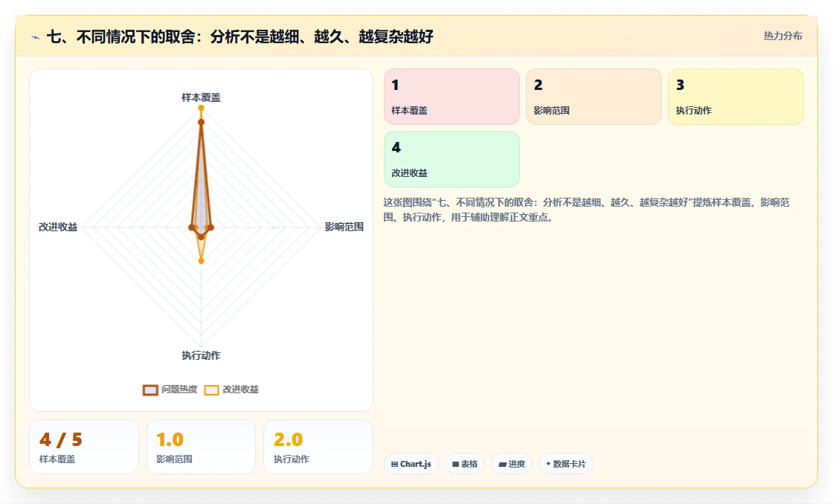Viewport: 833px width, 504px height.
Task: Click the section title 七、不同情况下的取舍
Action: click(240, 36)
